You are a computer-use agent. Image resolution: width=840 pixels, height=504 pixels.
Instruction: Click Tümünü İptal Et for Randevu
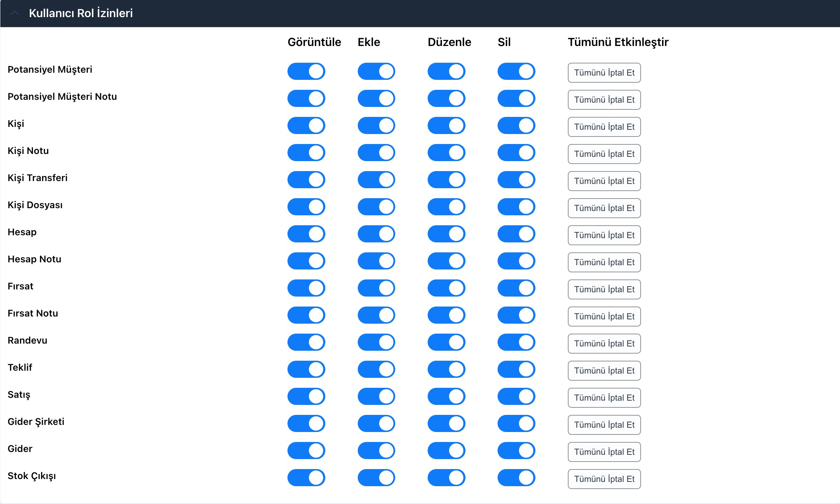coord(604,344)
